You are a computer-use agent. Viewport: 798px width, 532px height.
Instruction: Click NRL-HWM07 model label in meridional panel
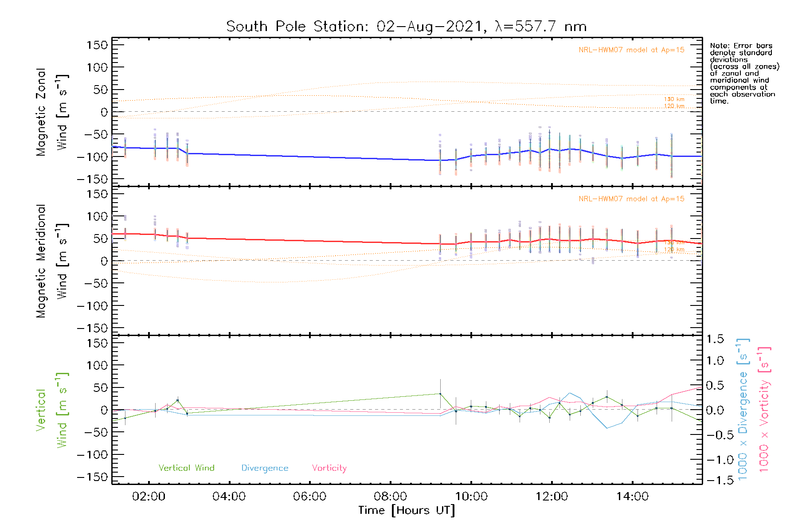[x=631, y=199]
